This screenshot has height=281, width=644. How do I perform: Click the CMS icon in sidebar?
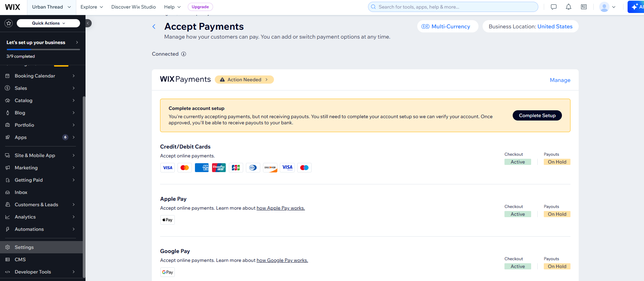(8, 259)
